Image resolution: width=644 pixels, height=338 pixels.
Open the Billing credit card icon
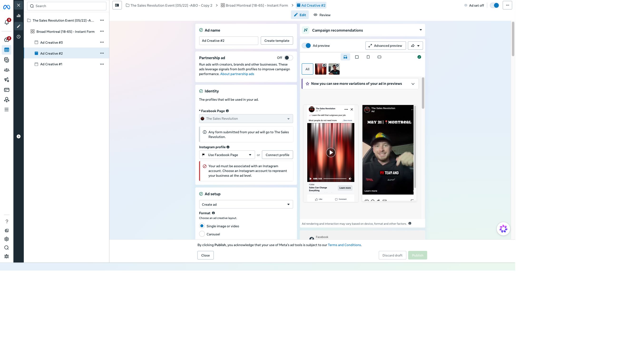pos(7,90)
